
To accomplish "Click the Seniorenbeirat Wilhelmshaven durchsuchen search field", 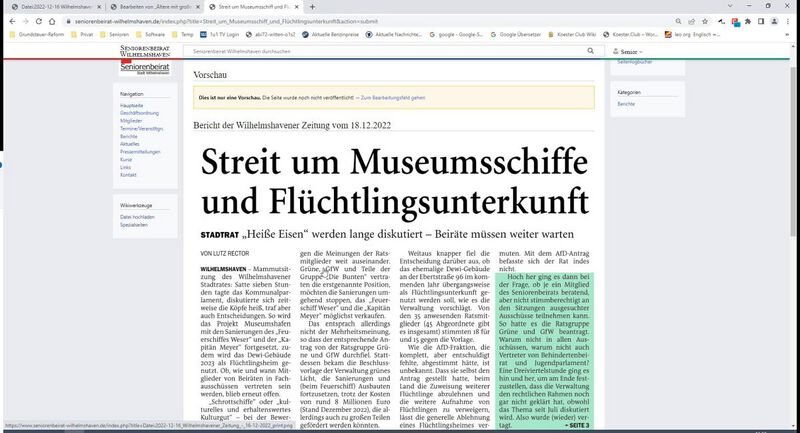I will click(x=384, y=51).
